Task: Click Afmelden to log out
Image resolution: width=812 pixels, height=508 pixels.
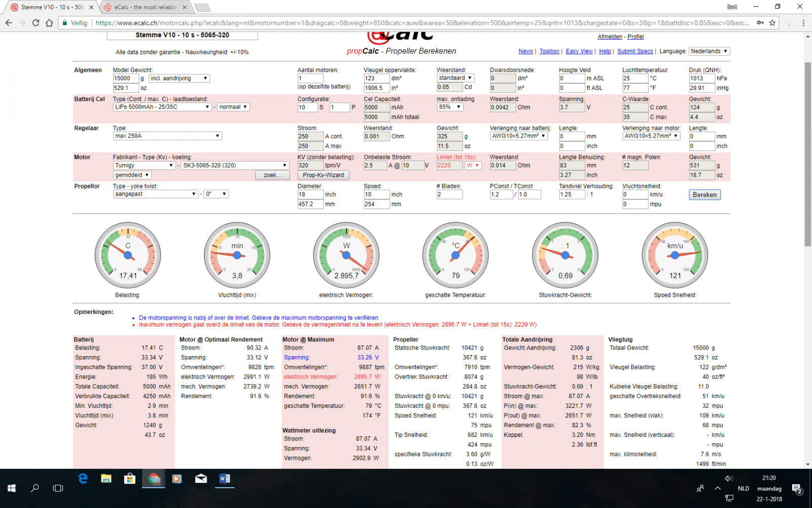Action: (x=610, y=37)
